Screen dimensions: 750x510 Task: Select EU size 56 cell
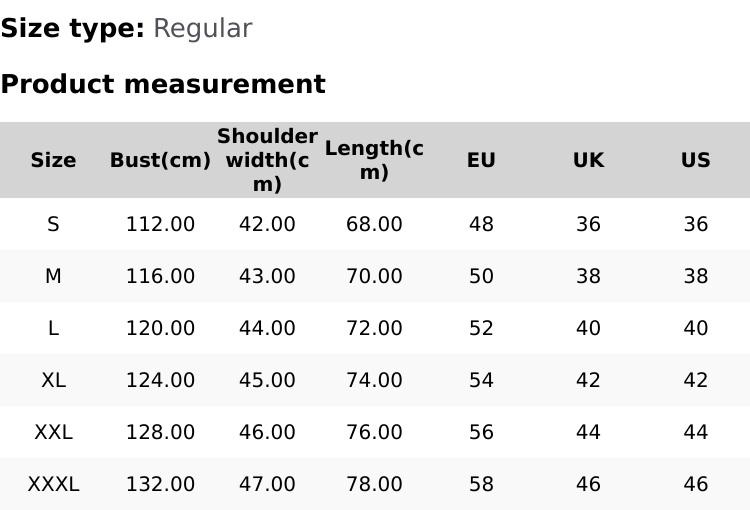pos(481,432)
